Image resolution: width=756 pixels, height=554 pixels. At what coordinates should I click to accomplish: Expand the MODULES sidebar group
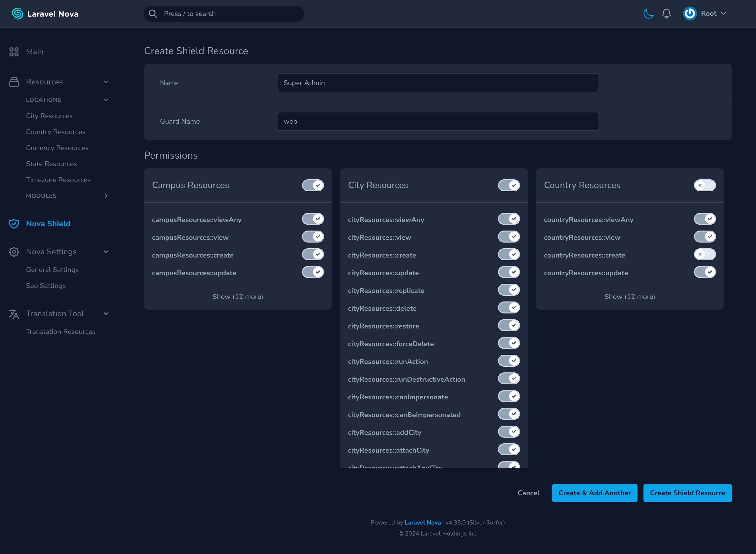(106, 196)
